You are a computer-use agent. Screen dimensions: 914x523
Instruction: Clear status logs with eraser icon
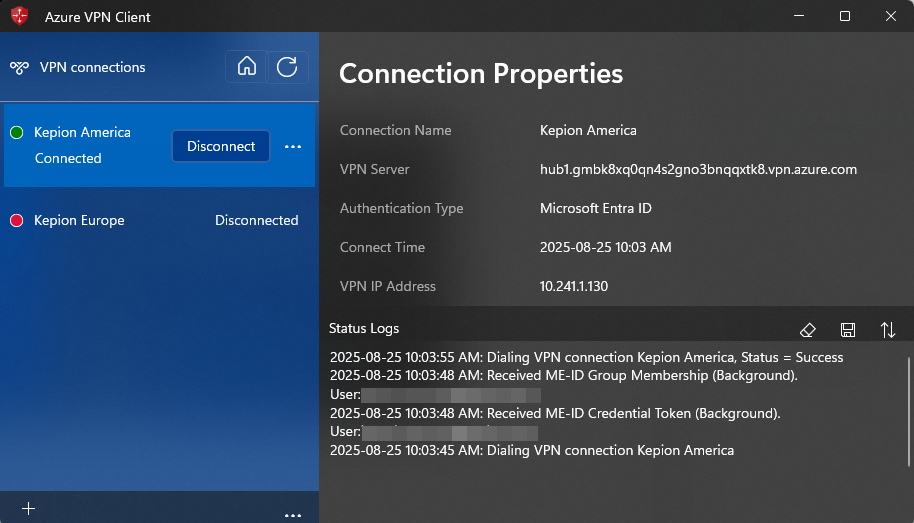tap(809, 329)
